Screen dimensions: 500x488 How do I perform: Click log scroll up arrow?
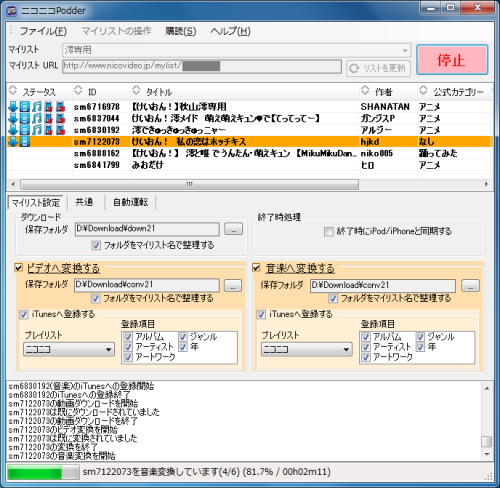(x=487, y=389)
